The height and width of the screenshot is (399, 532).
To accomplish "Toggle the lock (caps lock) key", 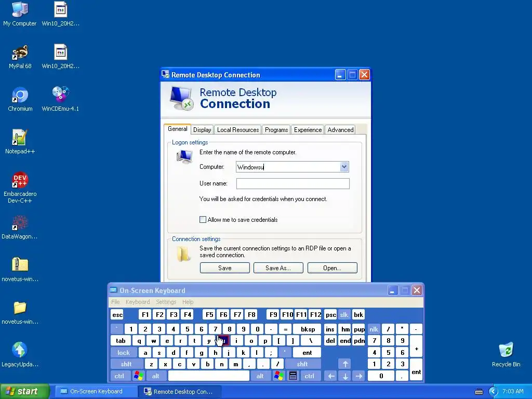I will tap(124, 353).
